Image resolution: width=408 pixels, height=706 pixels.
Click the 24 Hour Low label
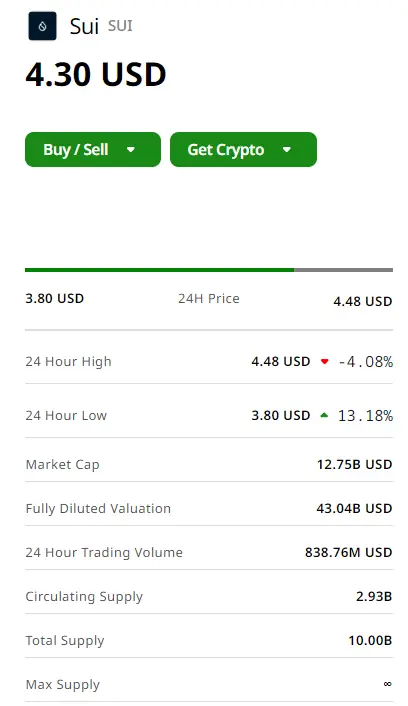(x=66, y=416)
